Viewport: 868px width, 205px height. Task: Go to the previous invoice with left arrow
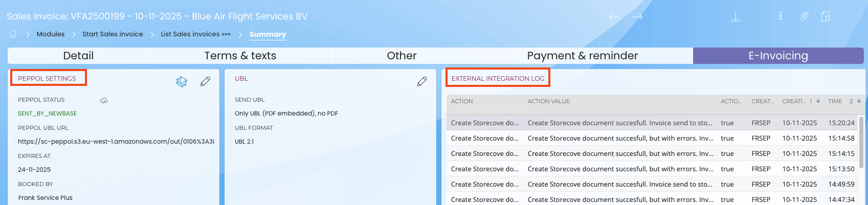[614, 17]
